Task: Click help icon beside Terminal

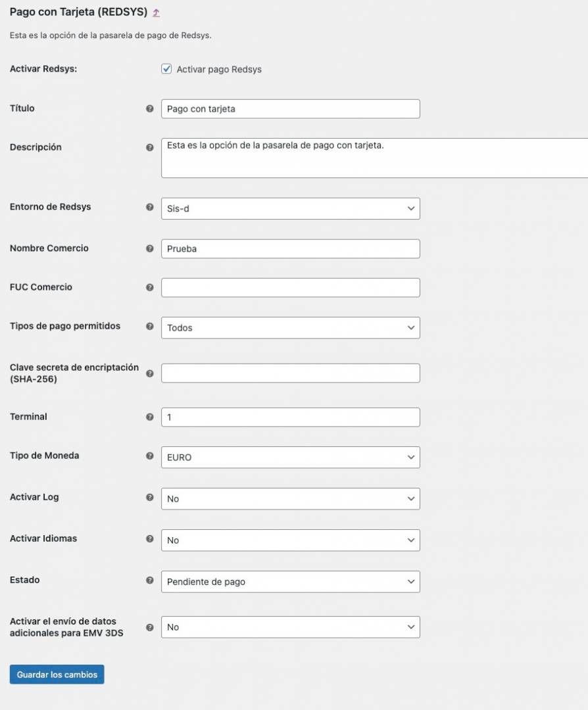Action: pos(150,417)
